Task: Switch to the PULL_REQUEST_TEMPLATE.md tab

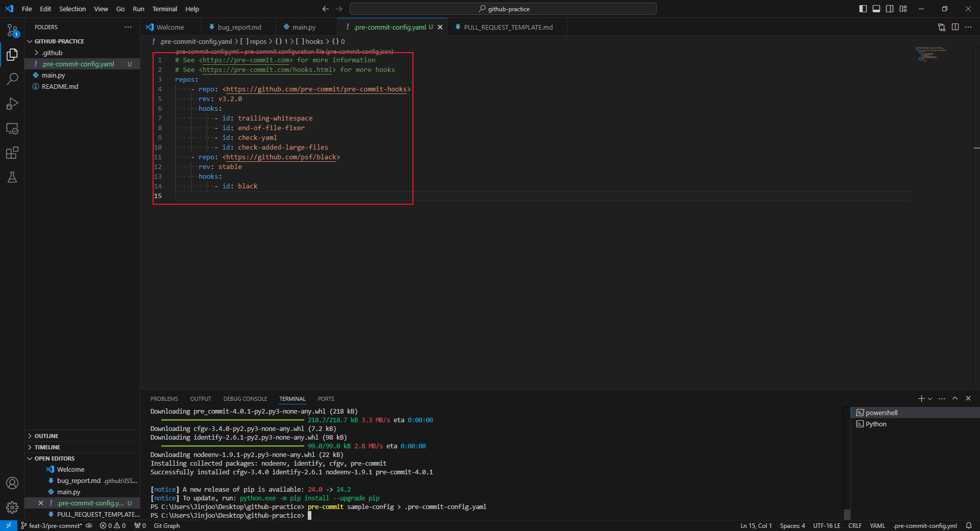Action: click(x=508, y=27)
